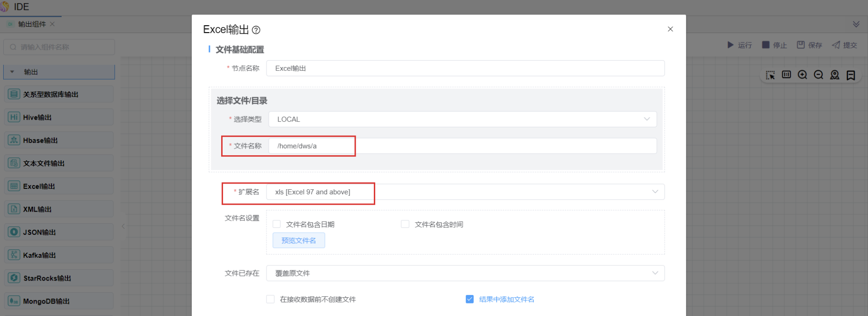Click the area selection tool icon
Screen dimensions: 868x316
770,75
